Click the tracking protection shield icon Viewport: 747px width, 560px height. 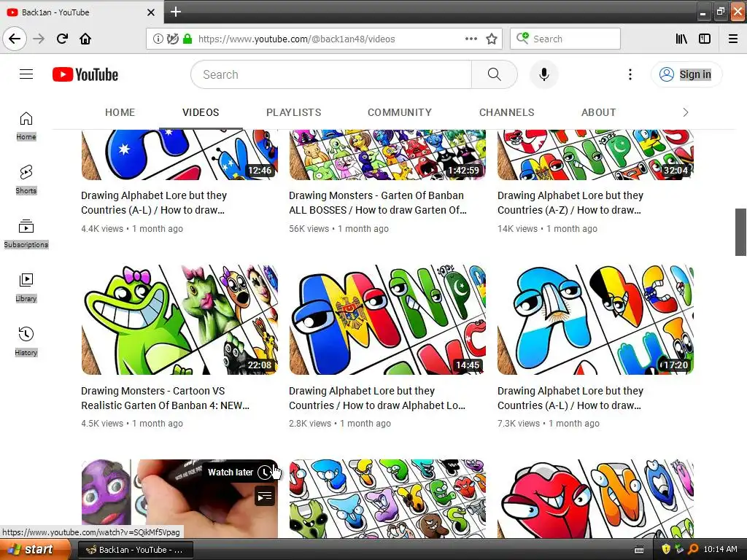click(172, 39)
